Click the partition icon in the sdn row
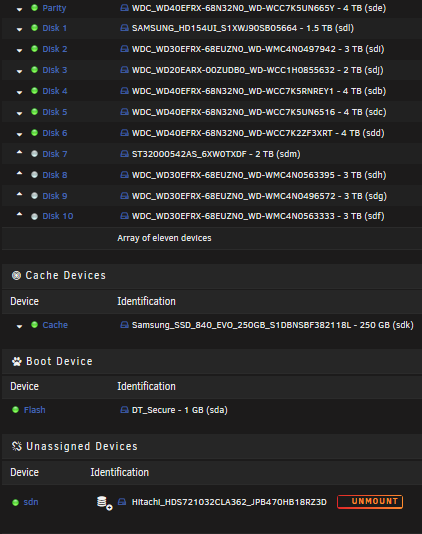This screenshot has height=534, width=422. [104, 503]
